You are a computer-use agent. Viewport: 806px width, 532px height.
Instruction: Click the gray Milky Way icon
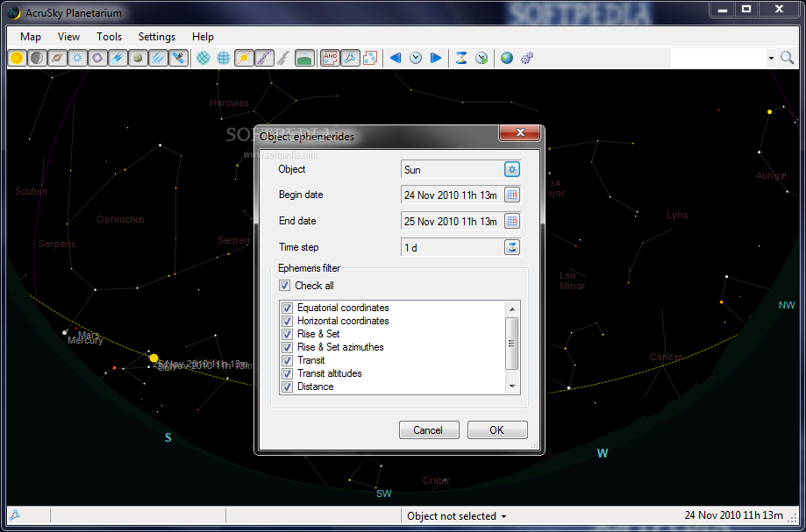click(x=284, y=58)
